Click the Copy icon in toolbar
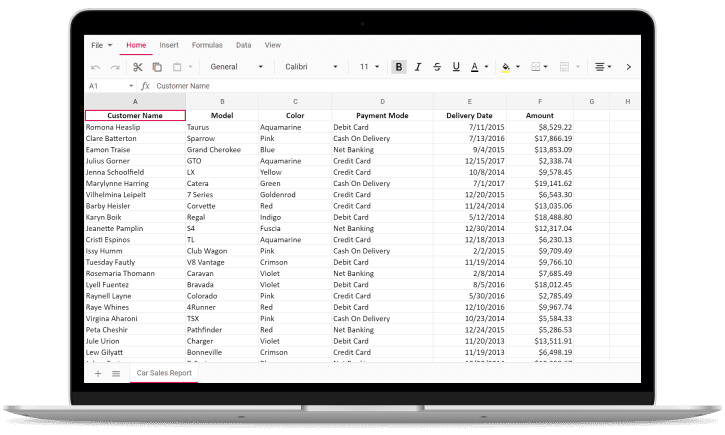This screenshot has width=725, height=435. (157, 67)
